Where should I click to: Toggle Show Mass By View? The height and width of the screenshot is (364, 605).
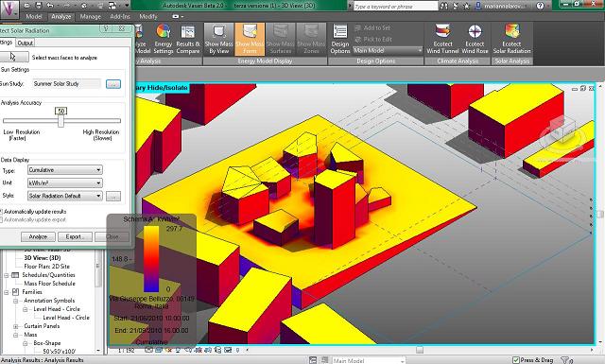point(218,38)
